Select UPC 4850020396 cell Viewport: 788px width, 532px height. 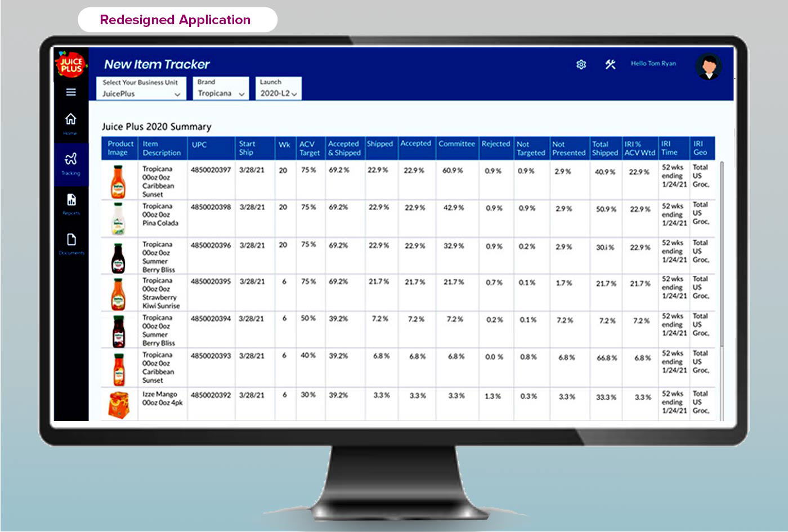(x=211, y=245)
